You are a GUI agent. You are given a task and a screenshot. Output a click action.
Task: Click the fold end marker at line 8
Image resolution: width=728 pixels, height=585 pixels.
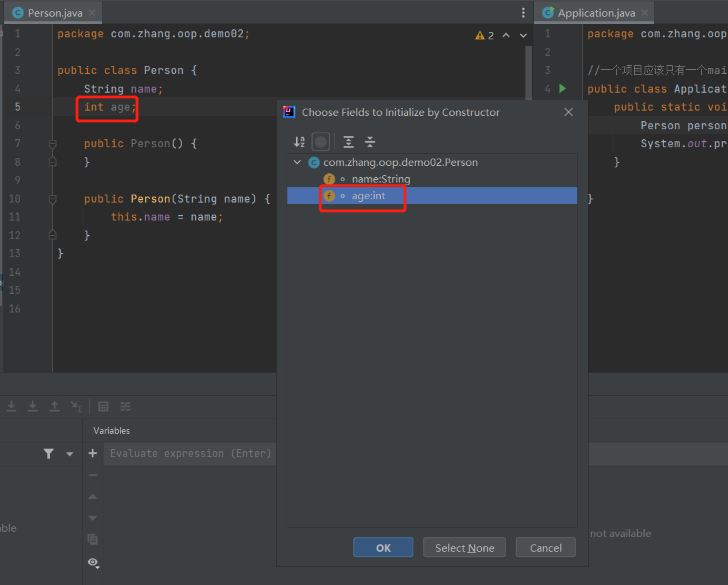click(x=53, y=162)
